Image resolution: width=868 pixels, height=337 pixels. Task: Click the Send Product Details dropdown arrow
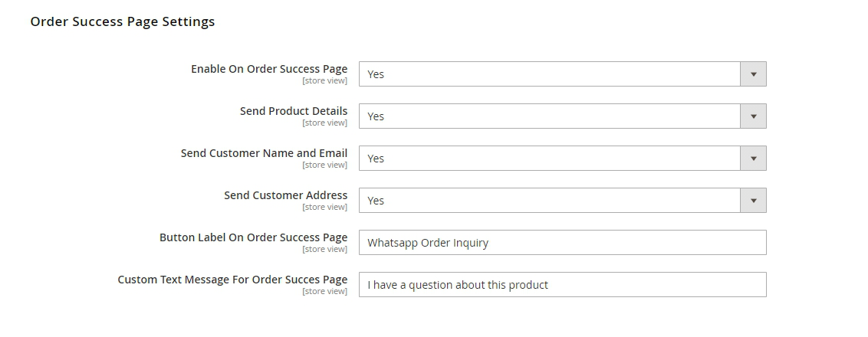click(753, 116)
